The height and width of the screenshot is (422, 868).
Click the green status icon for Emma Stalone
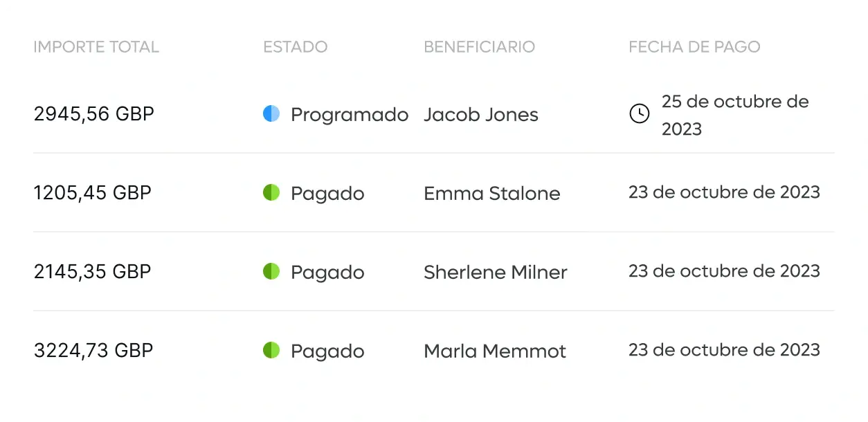point(271,193)
